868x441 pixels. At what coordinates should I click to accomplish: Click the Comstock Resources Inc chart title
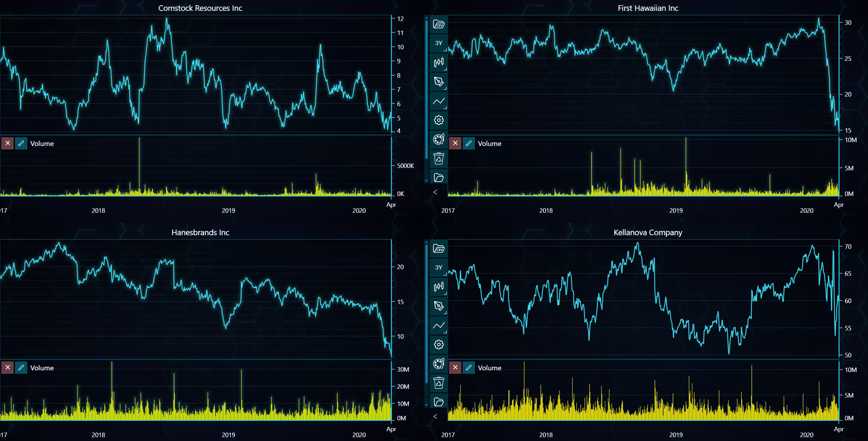click(x=200, y=8)
